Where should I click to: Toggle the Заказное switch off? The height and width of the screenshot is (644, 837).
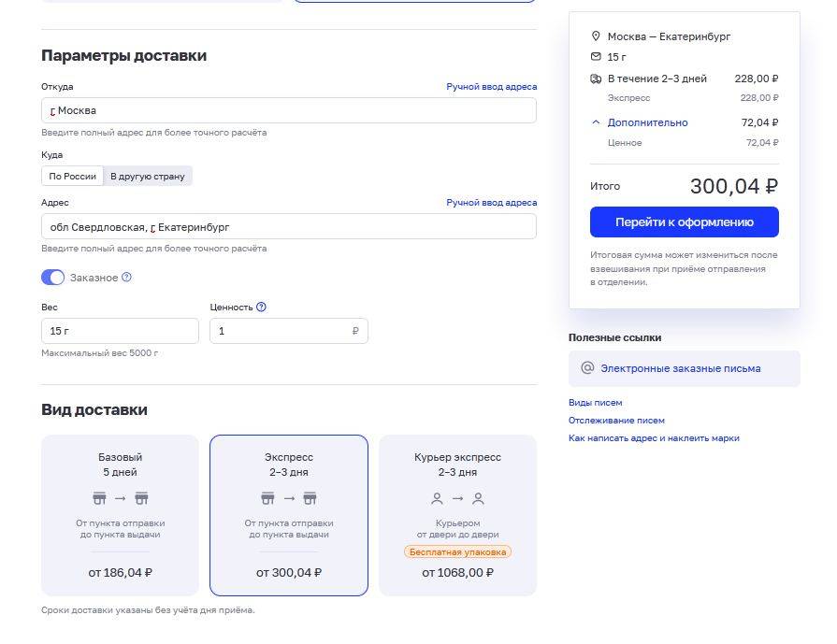[x=52, y=278]
